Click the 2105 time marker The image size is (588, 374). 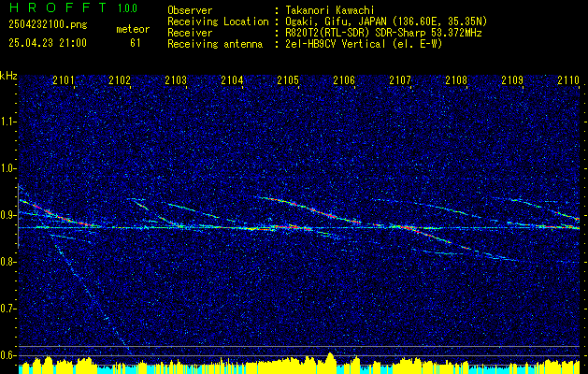pos(288,80)
